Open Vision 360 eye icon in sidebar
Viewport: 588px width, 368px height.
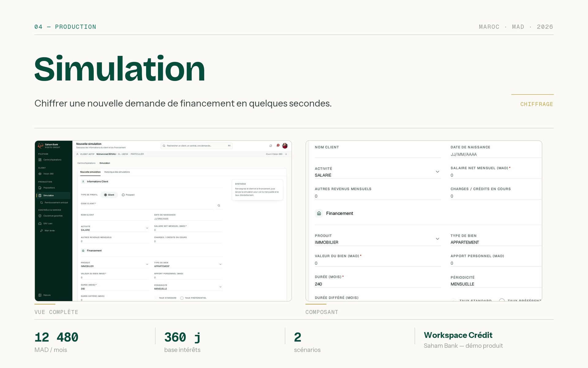pyautogui.click(x=40, y=174)
